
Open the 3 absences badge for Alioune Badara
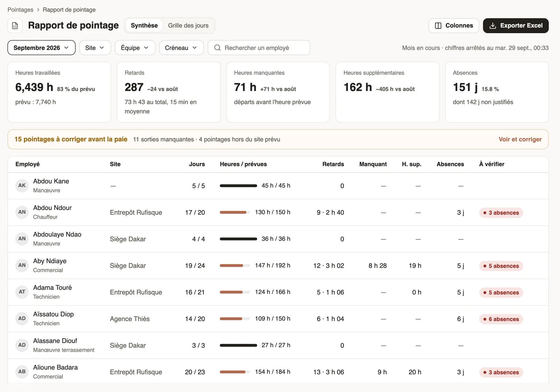(501, 372)
